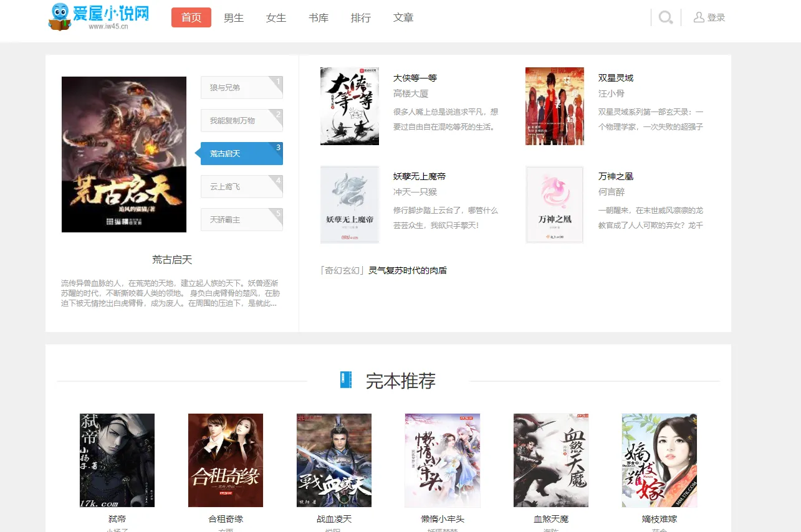Click the 合租奇缘 recommended book cover
This screenshot has height=532, width=801.
click(x=226, y=460)
